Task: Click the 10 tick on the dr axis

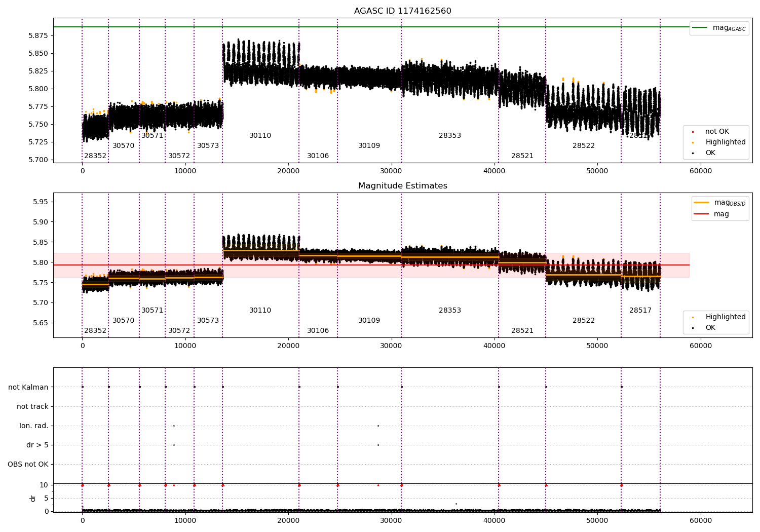Action: pyautogui.click(x=44, y=485)
